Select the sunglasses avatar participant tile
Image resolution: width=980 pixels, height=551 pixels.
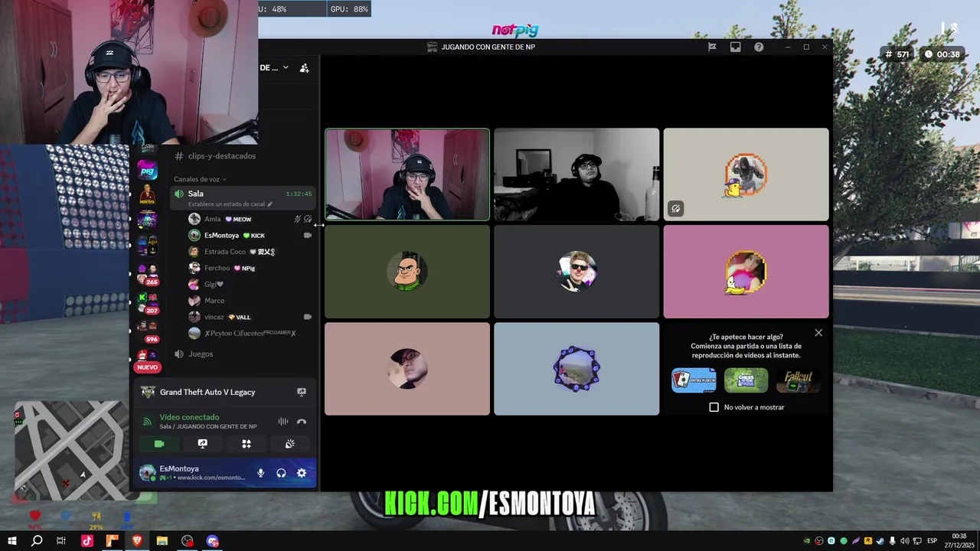(577, 272)
